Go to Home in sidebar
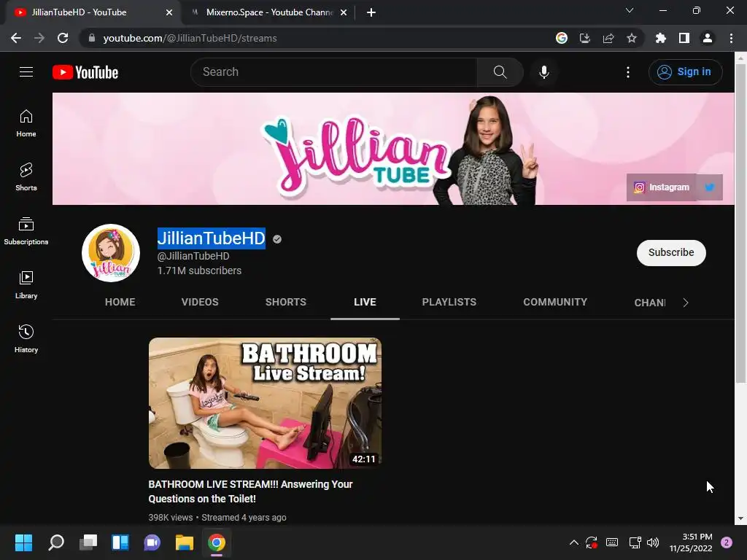The width and height of the screenshot is (747, 560). click(26, 122)
